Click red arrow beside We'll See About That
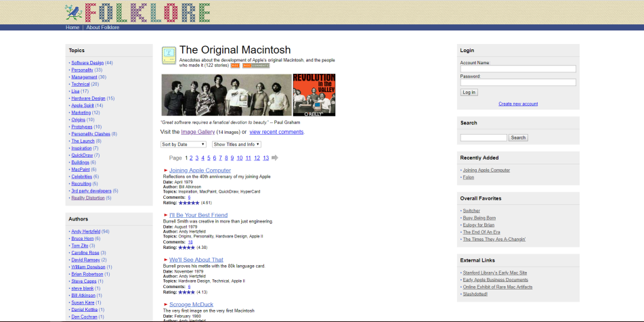 (165, 260)
